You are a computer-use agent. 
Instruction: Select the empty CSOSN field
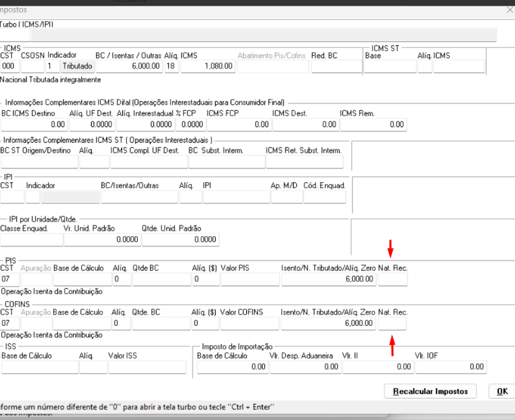pyautogui.click(x=32, y=66)
